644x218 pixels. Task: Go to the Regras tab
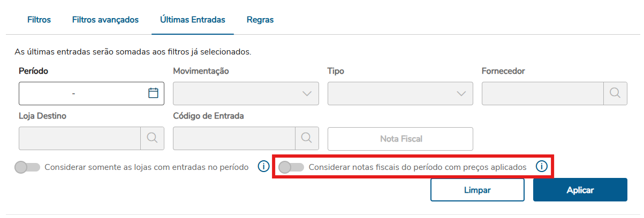coord(260,20)
